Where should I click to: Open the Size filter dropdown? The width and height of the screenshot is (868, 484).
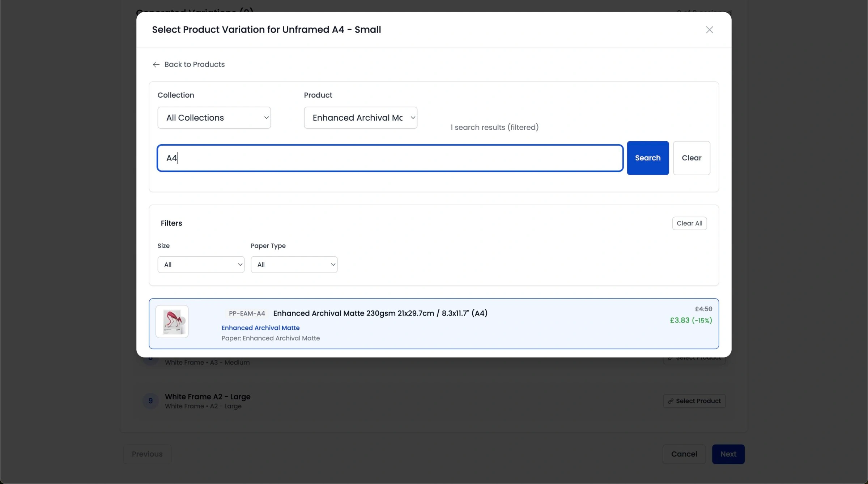(x=201, y=265)
